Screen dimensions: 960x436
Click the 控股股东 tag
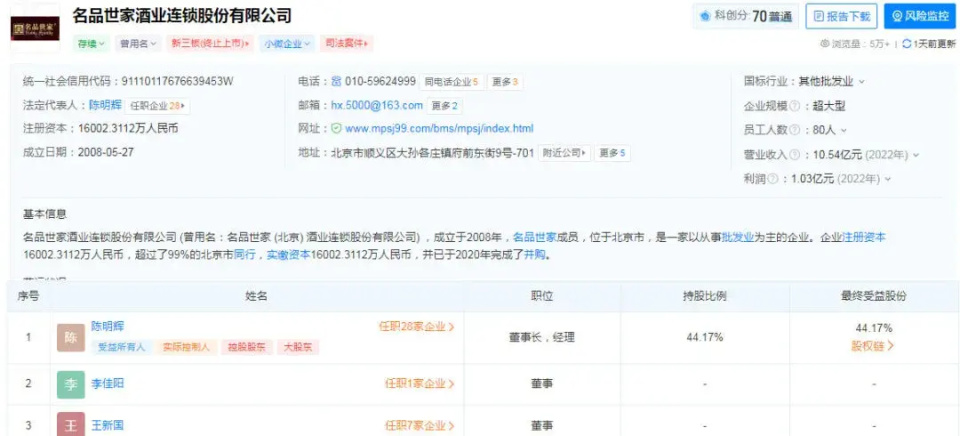tap(247, 347)
